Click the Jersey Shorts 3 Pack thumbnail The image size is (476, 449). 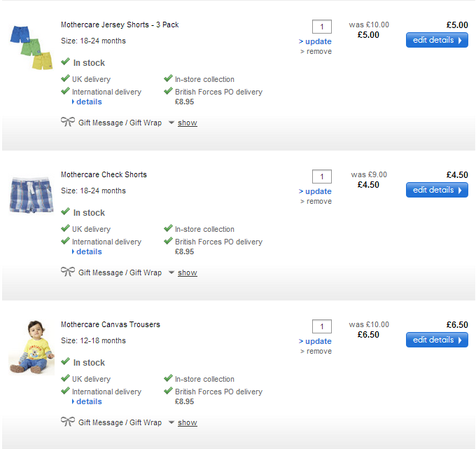31,46
